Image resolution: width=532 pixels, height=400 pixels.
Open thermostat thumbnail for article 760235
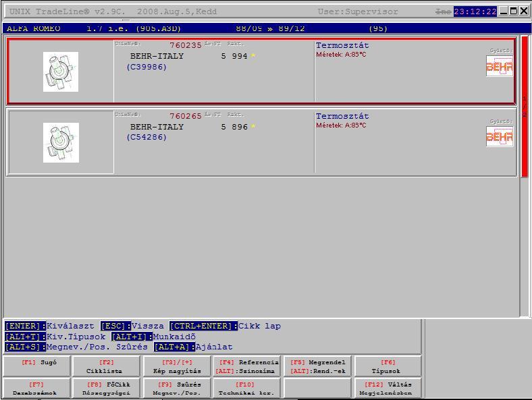61,72
